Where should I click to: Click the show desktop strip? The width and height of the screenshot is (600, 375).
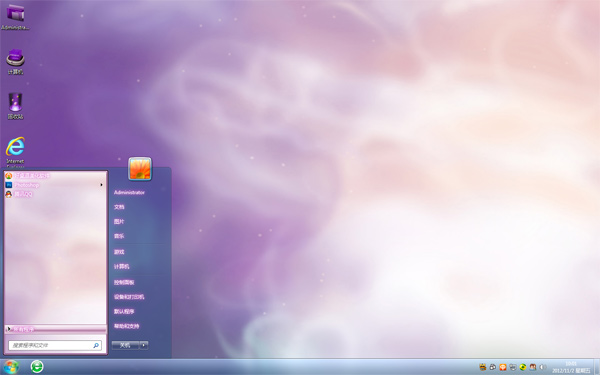597,367
